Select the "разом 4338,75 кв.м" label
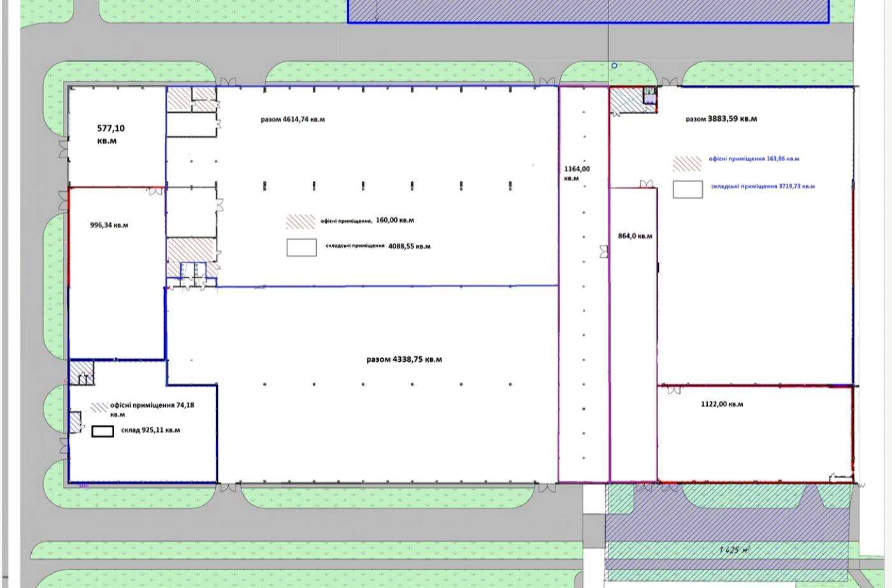 pyautogui.click(x=405, y=359)
